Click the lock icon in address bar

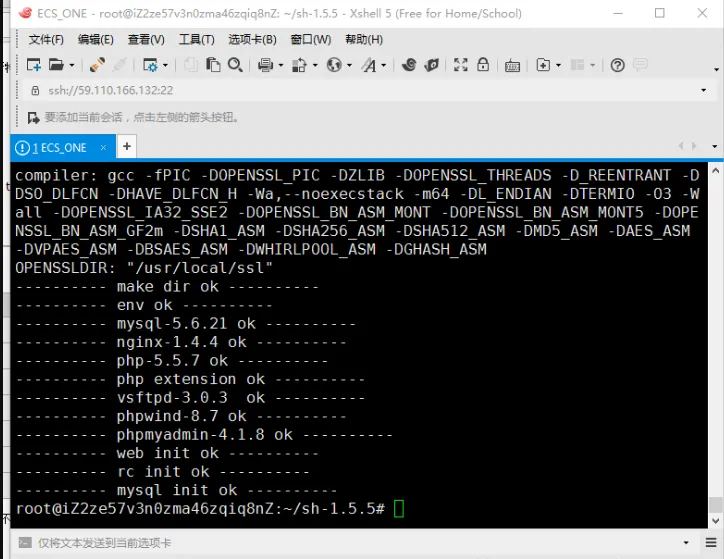coord(35,90)
